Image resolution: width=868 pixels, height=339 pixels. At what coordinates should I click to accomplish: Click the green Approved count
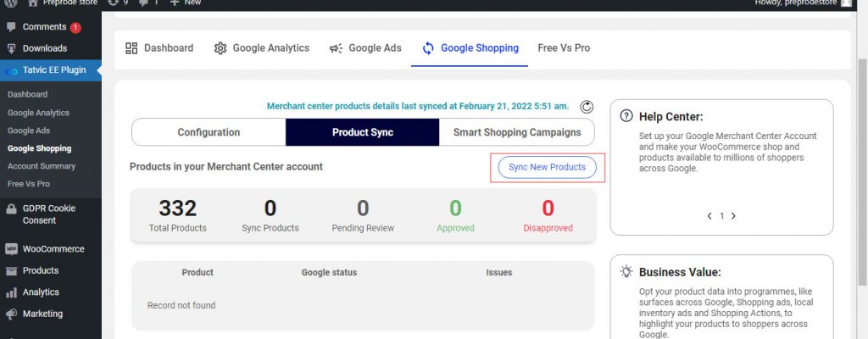click(455, 208)
